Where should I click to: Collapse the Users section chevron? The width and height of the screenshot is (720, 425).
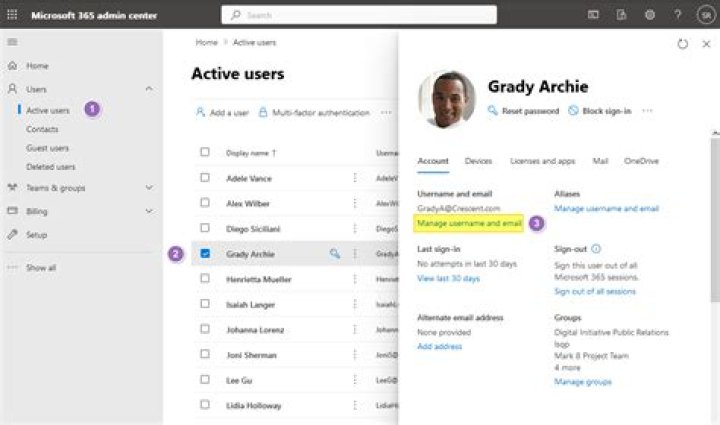point(149,89)
